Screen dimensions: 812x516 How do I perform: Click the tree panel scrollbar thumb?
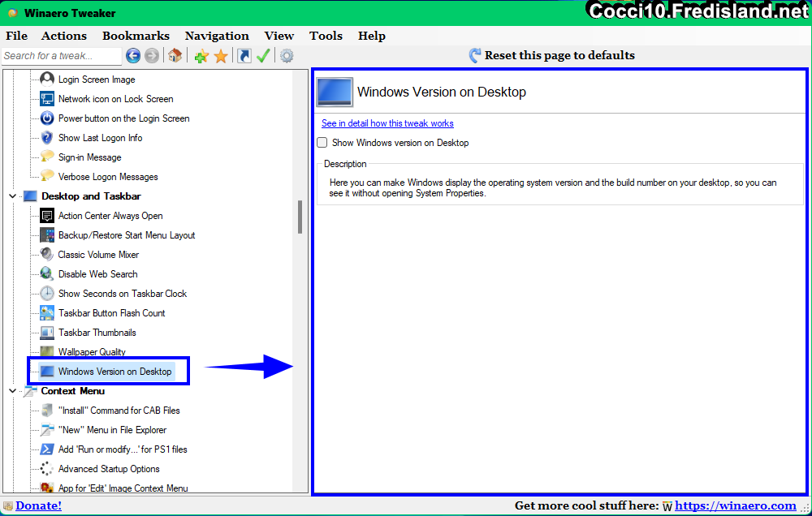click(x=300, y=217)
